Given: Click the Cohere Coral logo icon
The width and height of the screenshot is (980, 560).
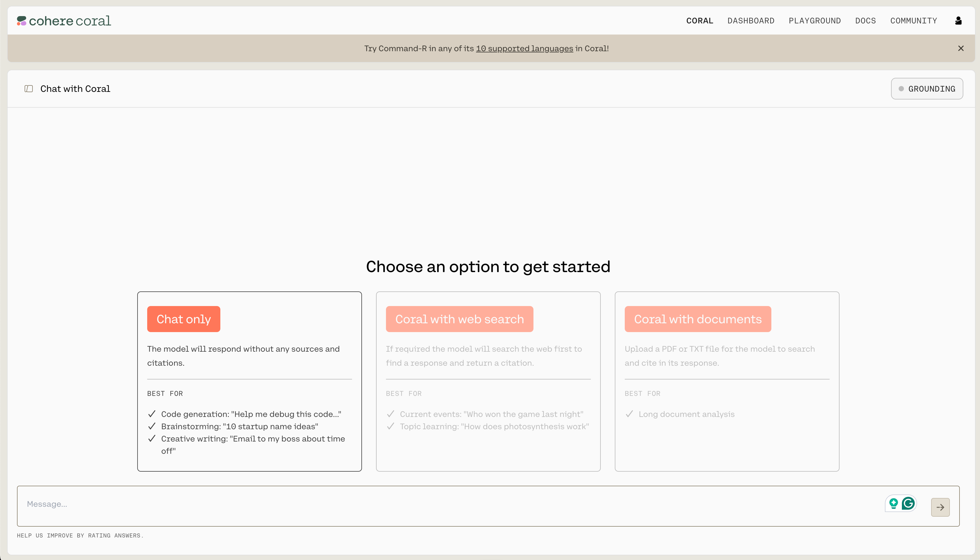Looking at the screenshot, I should (22, 20).
